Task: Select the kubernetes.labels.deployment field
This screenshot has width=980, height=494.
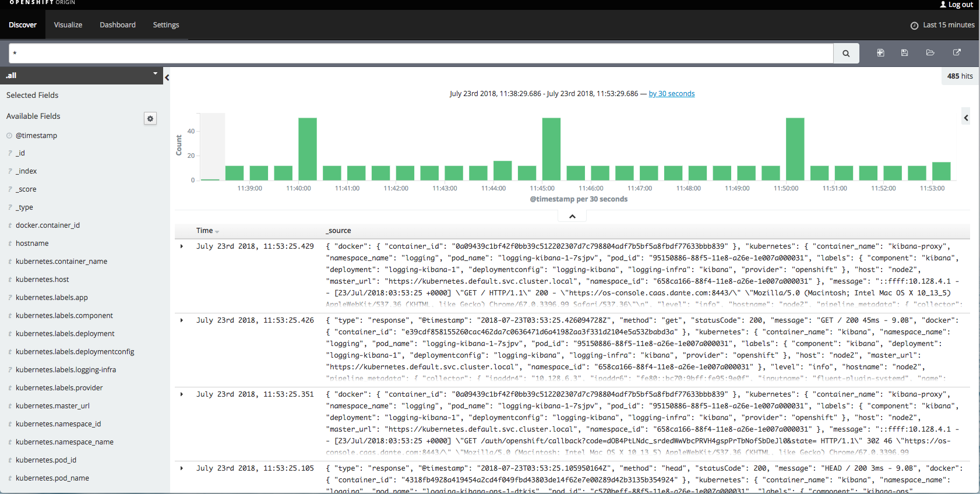Action: coord(65,334)
